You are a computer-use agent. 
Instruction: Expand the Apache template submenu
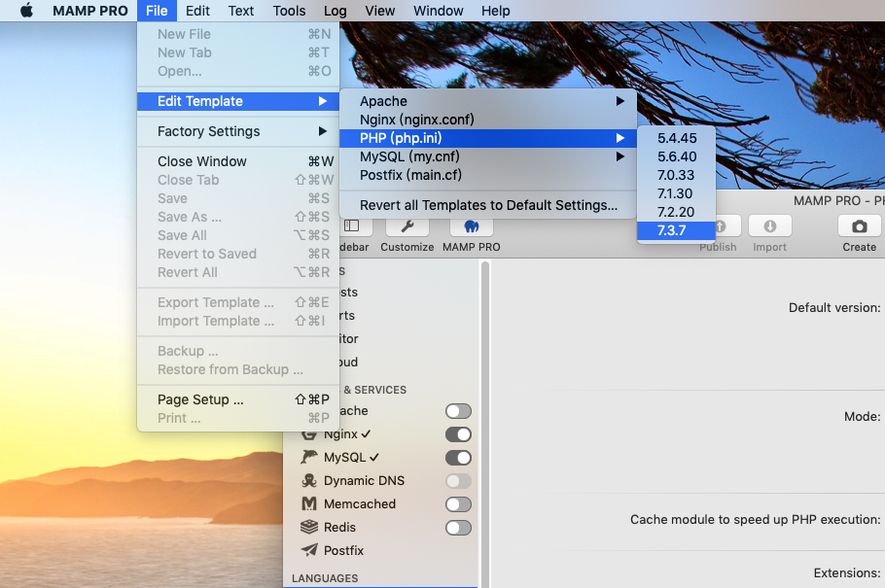tap(488, 101)
